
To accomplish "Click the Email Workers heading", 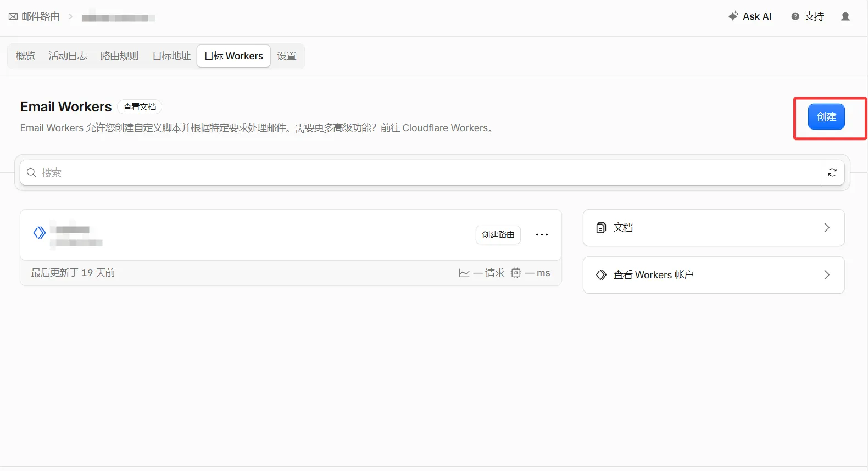I will (x=66, y=106).
